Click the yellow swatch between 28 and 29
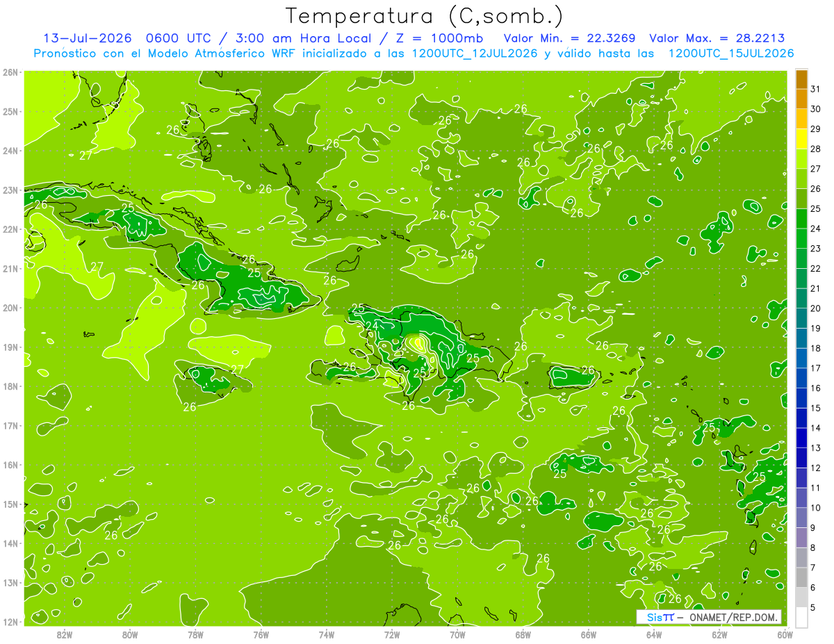This screenshot has width=834, height=644. click(x=801, y=138)
